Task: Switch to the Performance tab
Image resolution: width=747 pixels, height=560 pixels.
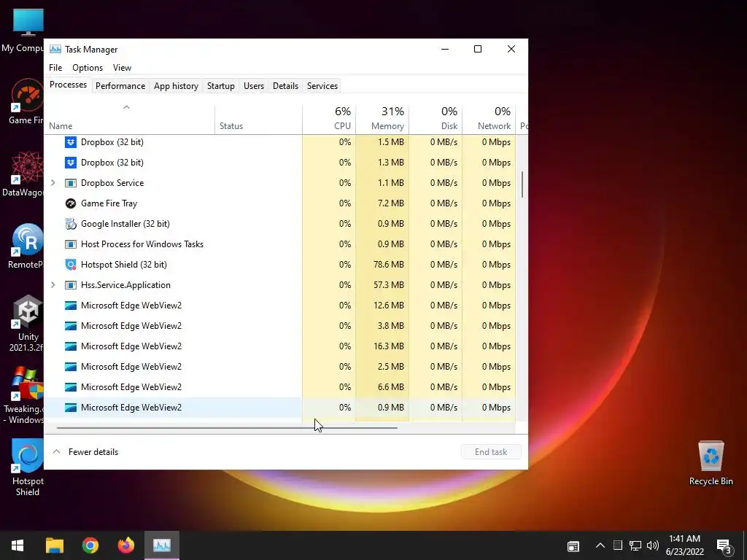Action: tap(120, 86)
